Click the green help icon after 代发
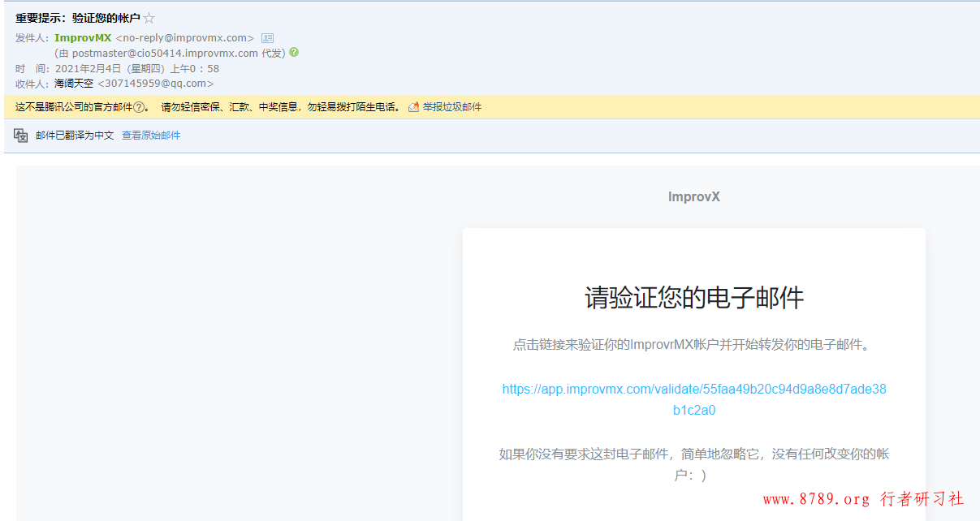This screenshot has width=980, height=521. coord(294,52)
